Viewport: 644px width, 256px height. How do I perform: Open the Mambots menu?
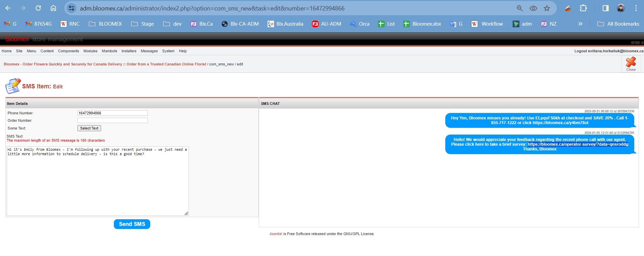click(109, 51)
